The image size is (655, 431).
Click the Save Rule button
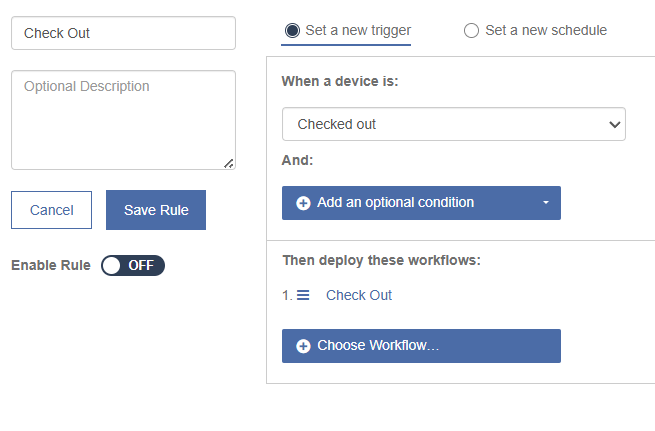click(156, 210)
